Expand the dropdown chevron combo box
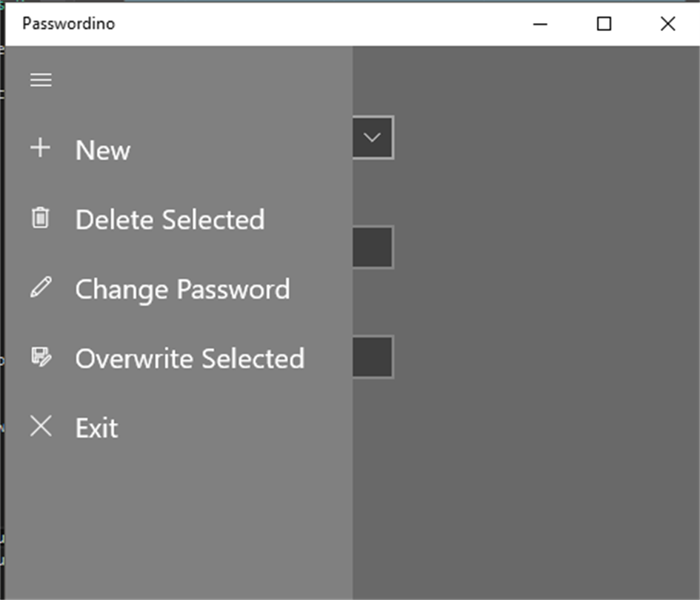Viewport: 700px width, 600px height. tap(373, 138)
